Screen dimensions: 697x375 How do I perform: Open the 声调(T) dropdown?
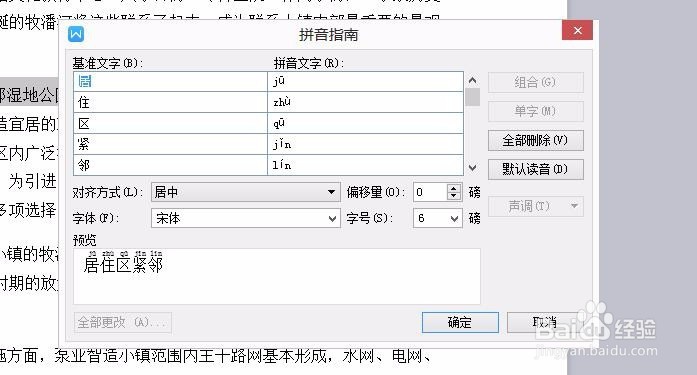pyautogui.click(x=535, y=206)
